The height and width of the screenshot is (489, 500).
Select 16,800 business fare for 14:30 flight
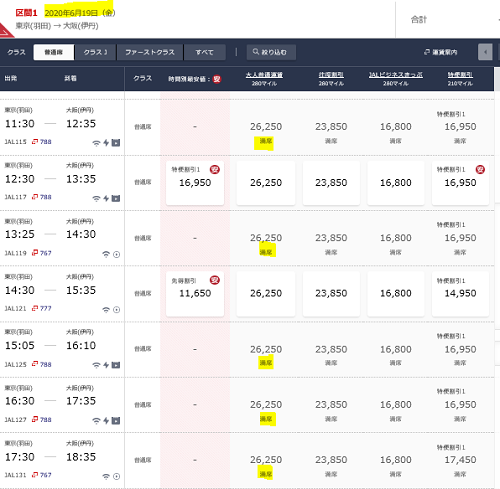(x=396, y=293)
